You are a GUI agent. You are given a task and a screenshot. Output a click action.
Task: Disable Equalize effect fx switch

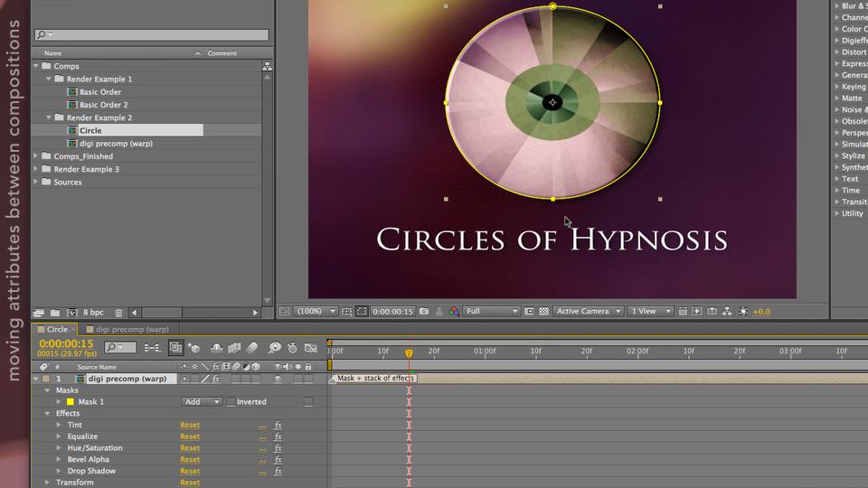click(278, 436)
